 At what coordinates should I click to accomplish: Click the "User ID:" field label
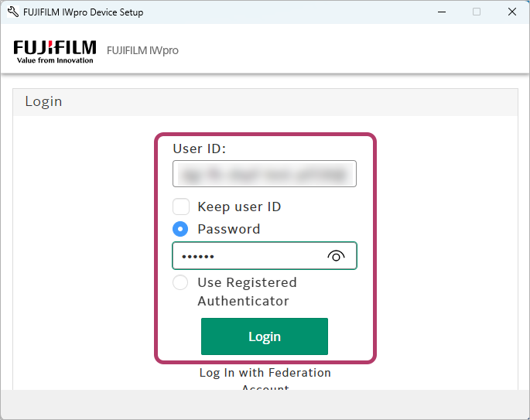pos(204,149)
